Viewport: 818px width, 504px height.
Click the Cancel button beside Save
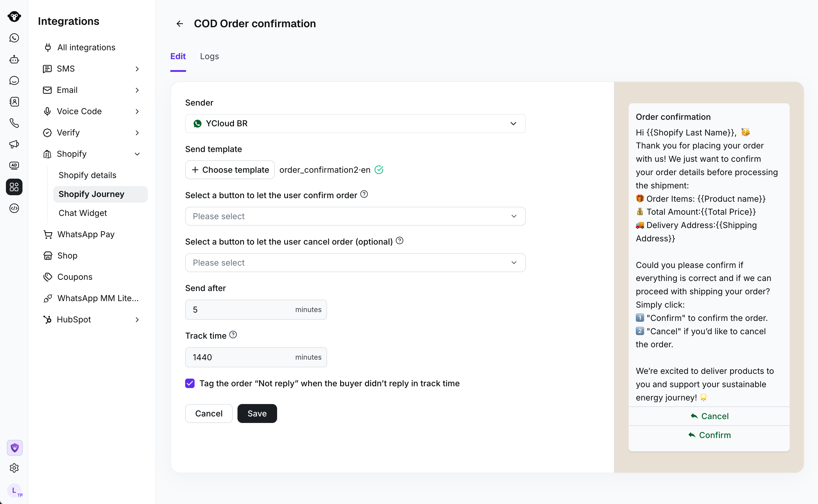(208, 414)
